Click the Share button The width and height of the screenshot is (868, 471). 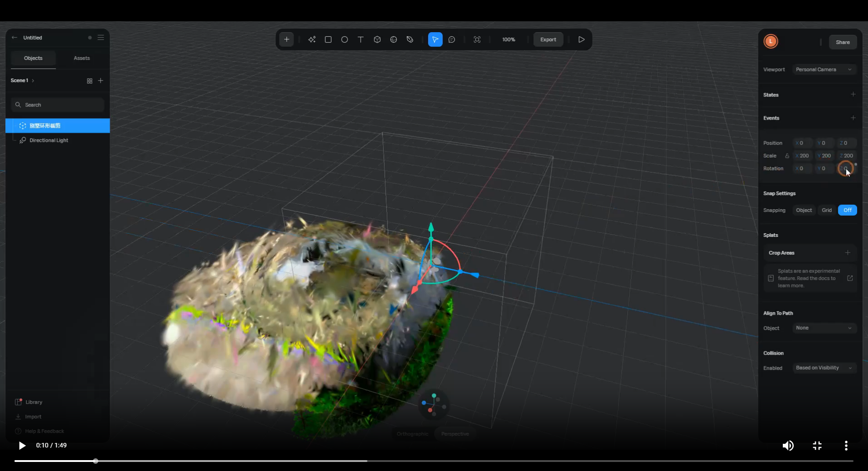pyautogui.click(x=843, y=42)
